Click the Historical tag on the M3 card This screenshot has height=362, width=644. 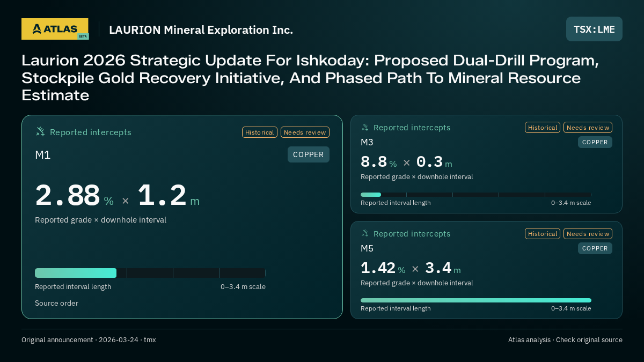[x=543, y=128]
